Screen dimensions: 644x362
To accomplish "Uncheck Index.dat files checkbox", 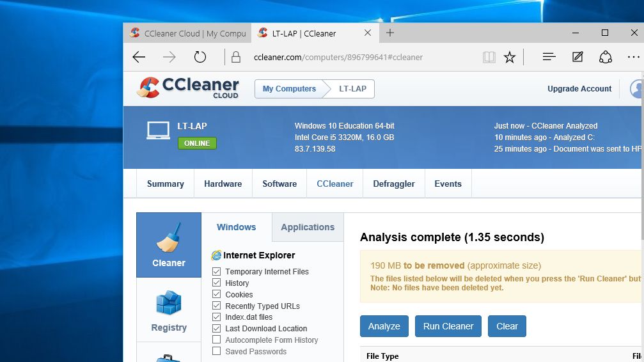I will point(216,317).
